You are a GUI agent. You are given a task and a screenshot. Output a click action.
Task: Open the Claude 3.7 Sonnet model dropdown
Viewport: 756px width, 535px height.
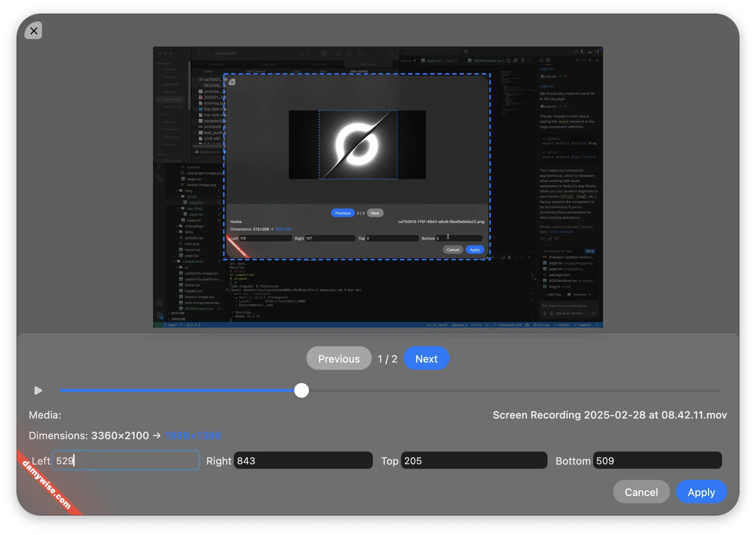click(x=570, y=314)
